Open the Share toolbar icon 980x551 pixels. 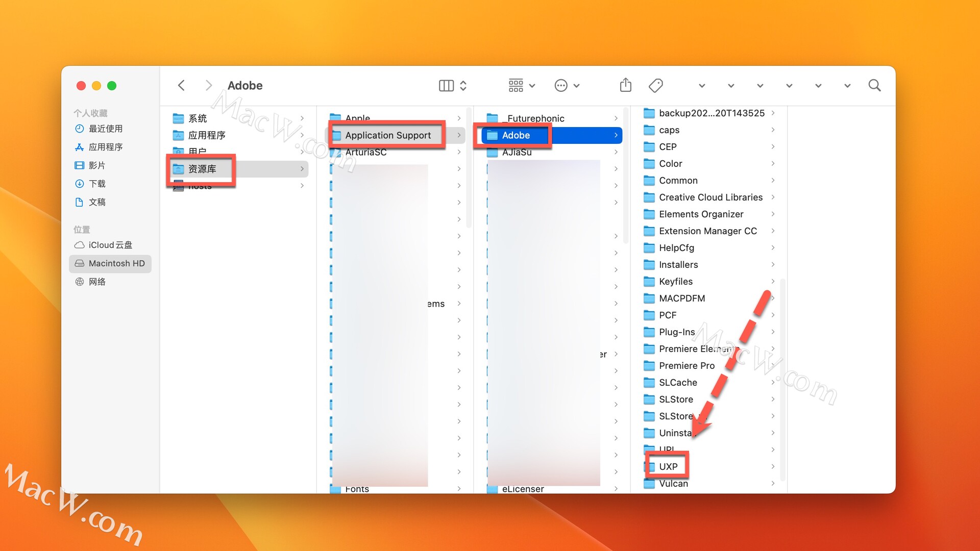point(625,85)
